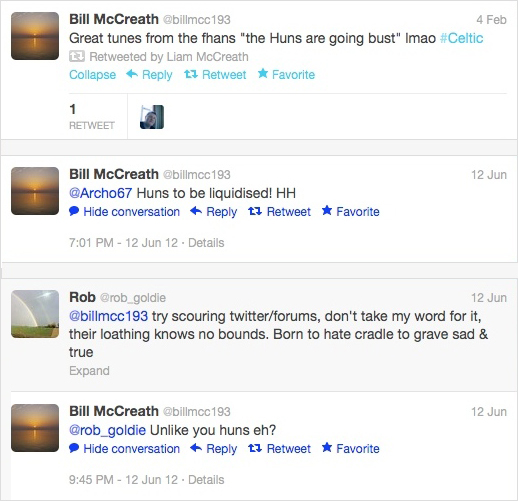
Task: Click the Retweet icon on the @Archo67 tweet
Action: [255, 211]
